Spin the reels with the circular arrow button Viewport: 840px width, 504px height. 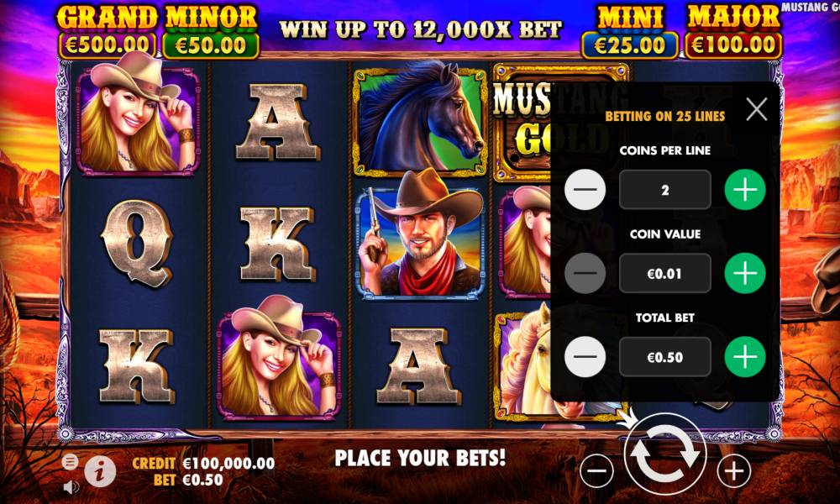pyautogui.click(x=664, y=454)
